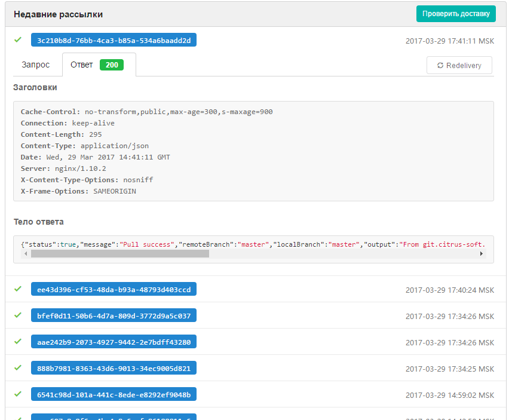Click the Connection: keep-alive header line
The height and width of the screenshot is (420, 512).
pos(68,123)
